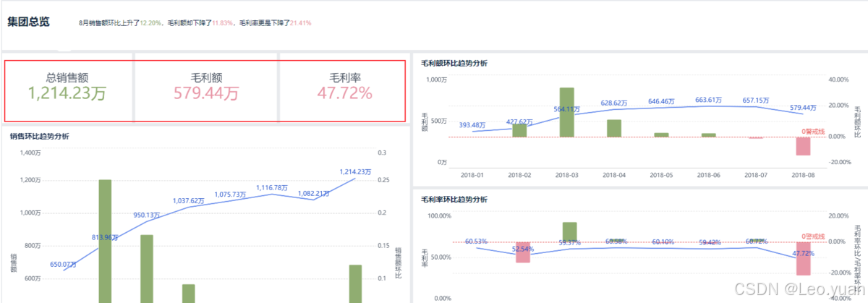Select the 564.11万 label in gross profit chart

(567, 108)
